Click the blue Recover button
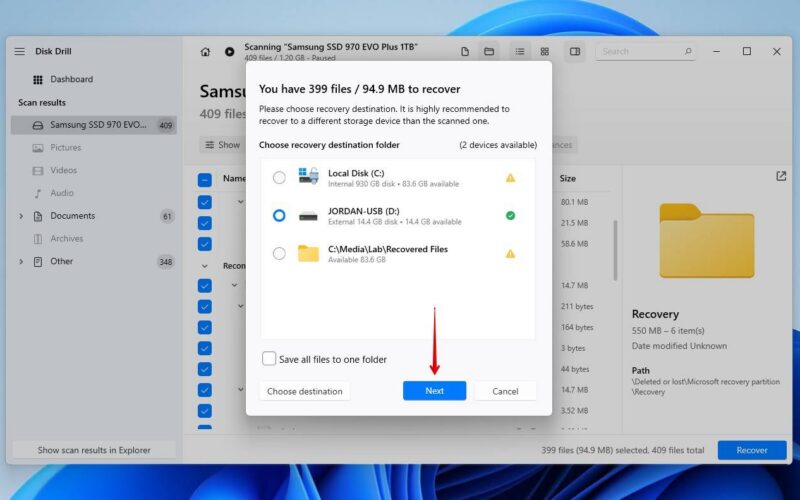800x500 pixels. 752,451
